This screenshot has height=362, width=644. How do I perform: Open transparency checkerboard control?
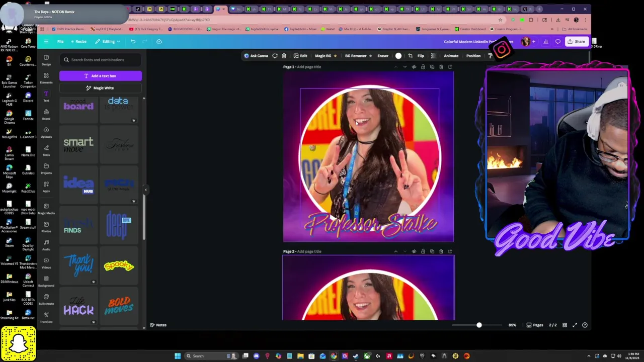433,56
